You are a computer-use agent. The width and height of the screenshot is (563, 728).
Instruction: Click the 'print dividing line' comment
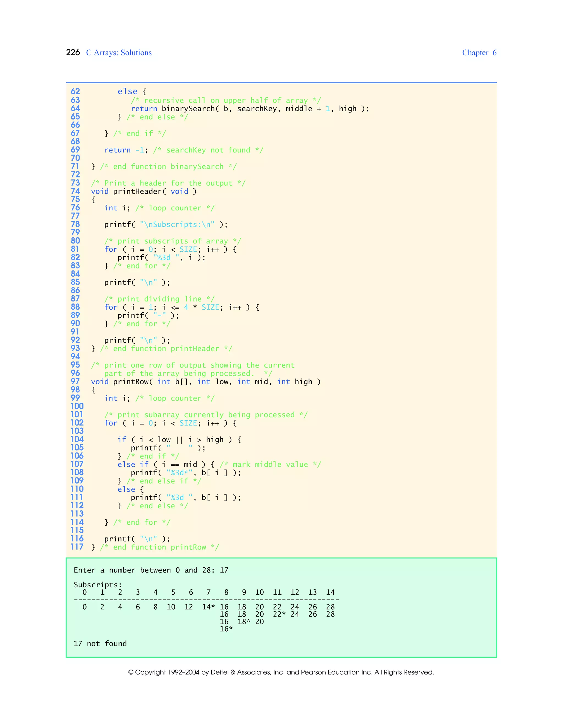[159, 299]
